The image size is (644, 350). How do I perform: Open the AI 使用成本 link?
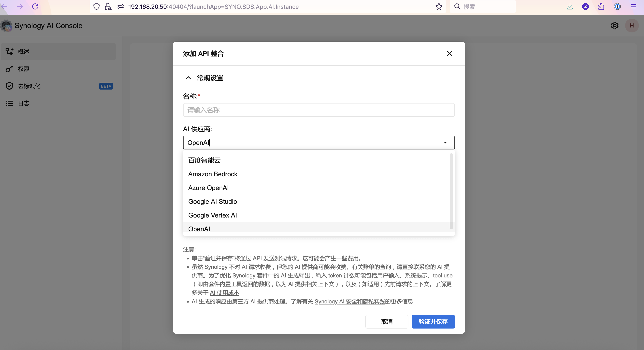click(x=224, y=292)
